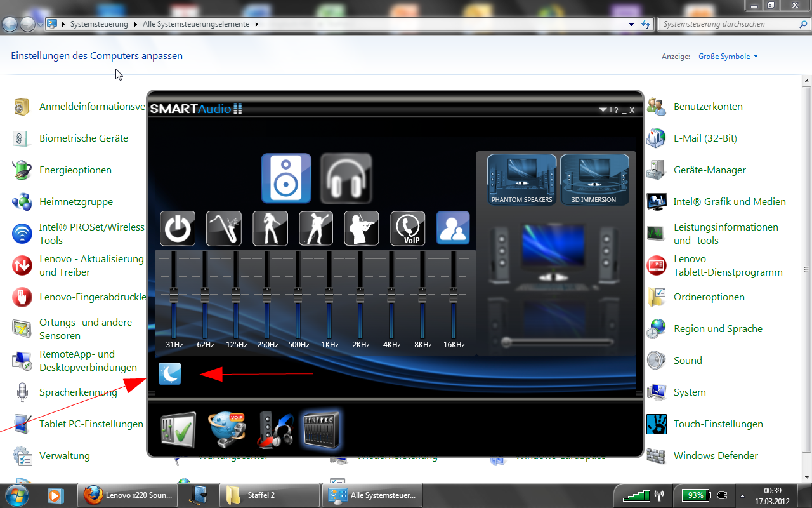Click Leistungsinformationen und -tools icon

coord(656,234)
